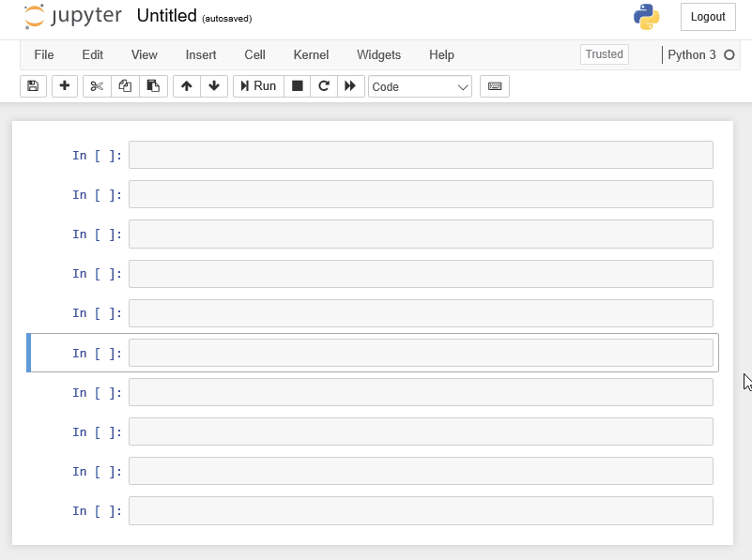
Task: Click into the first empty code cell
Action: [x=421, y=155]
